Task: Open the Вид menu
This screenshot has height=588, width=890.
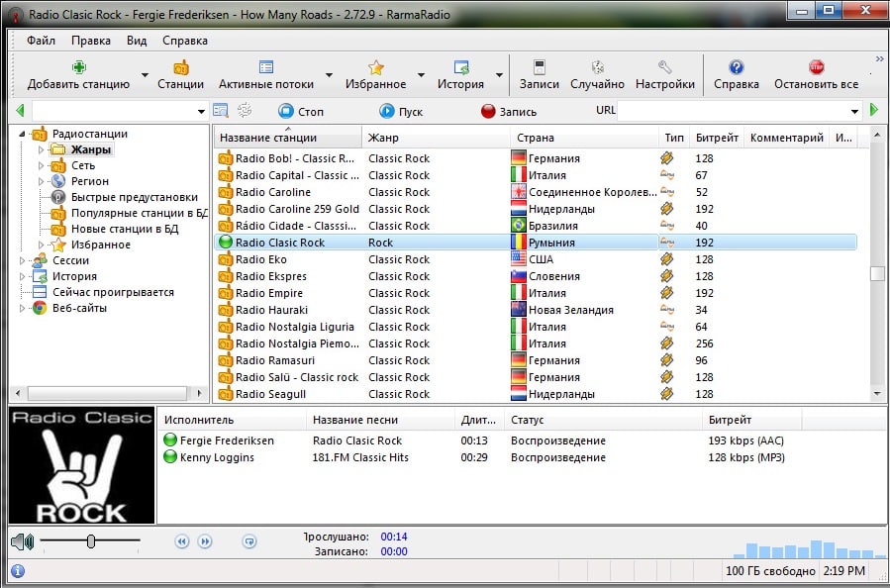Action: (x=137, y=41)
